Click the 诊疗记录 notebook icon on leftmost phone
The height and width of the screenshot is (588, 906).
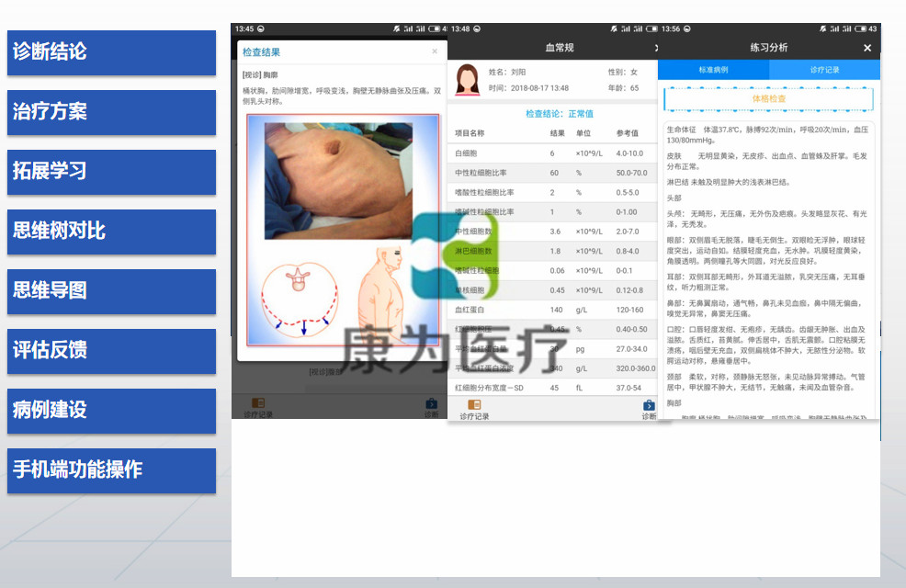coord(259,404)
